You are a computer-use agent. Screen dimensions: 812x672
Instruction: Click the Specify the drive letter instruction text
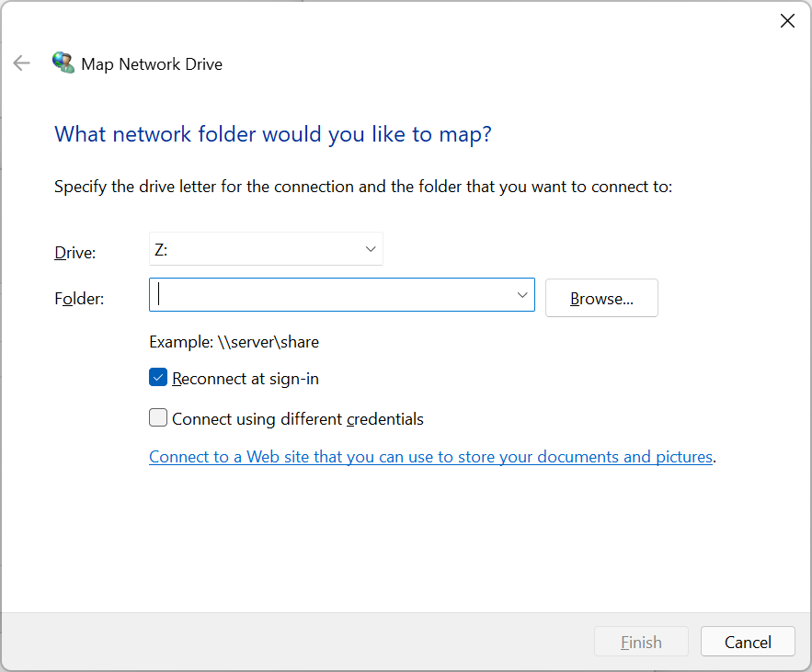click(x=363, y=187)
